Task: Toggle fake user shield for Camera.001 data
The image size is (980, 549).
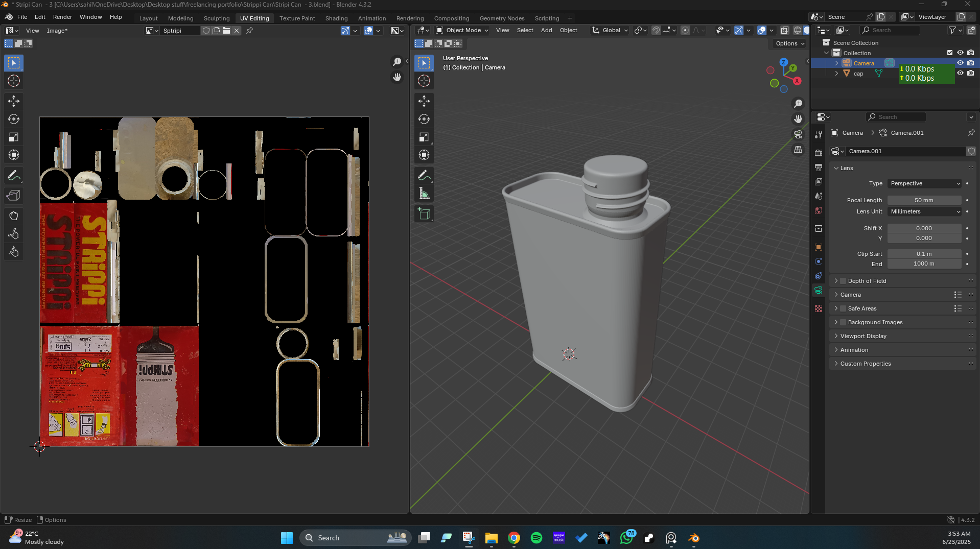Action: [x=971, y=151]
